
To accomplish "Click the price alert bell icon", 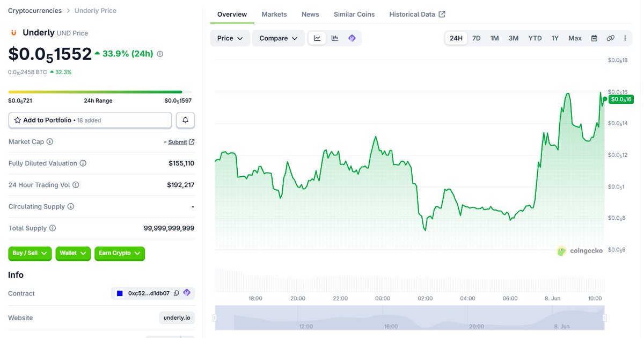I will 185,120.
